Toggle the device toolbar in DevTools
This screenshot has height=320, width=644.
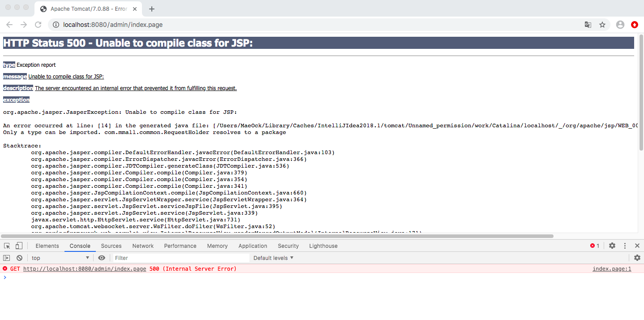click(x=19, y=246)
